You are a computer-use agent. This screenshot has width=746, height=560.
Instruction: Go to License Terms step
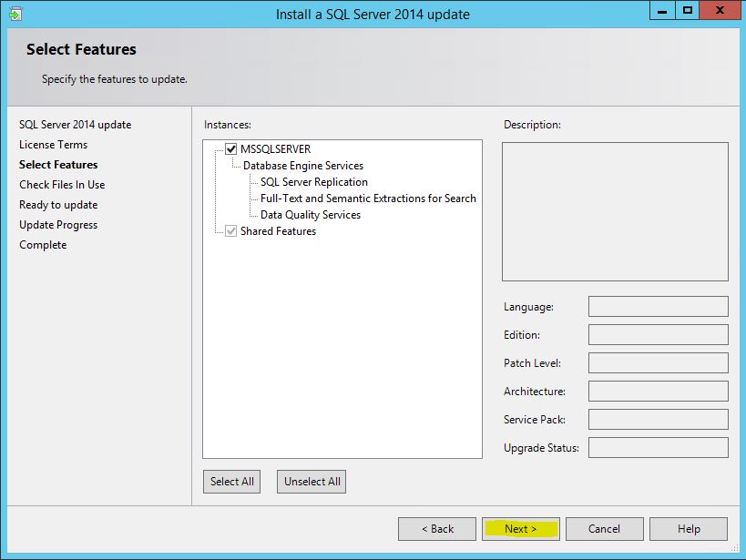click(x=53, y=145)
